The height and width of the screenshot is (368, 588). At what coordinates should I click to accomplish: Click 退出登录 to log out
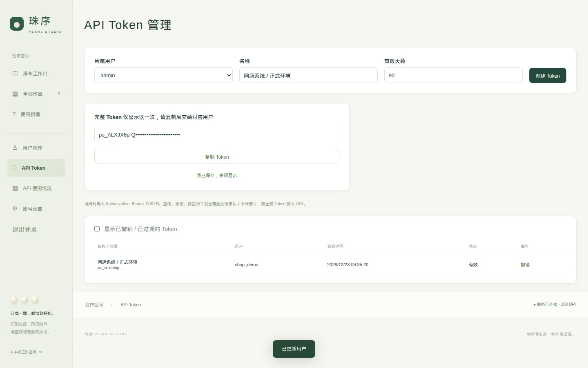[24, 230]
